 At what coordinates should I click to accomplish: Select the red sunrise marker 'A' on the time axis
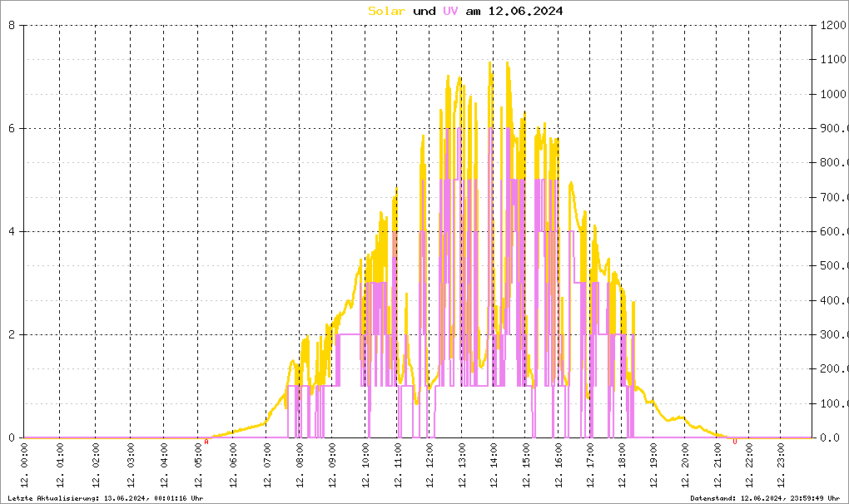(206, 442)
